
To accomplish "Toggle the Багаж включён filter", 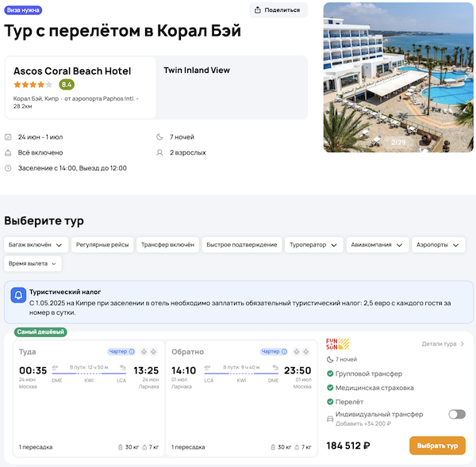I will 36,245.
